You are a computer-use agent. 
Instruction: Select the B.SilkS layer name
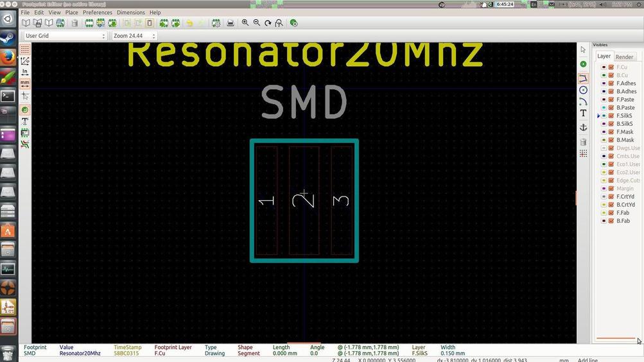[x=624, y=123]
